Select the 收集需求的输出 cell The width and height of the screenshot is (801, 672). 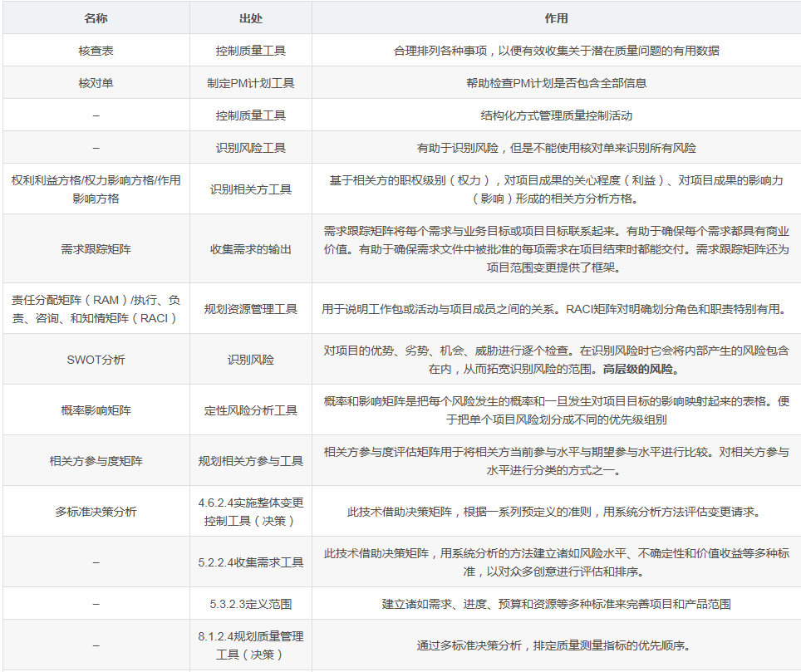coord(251,248)
